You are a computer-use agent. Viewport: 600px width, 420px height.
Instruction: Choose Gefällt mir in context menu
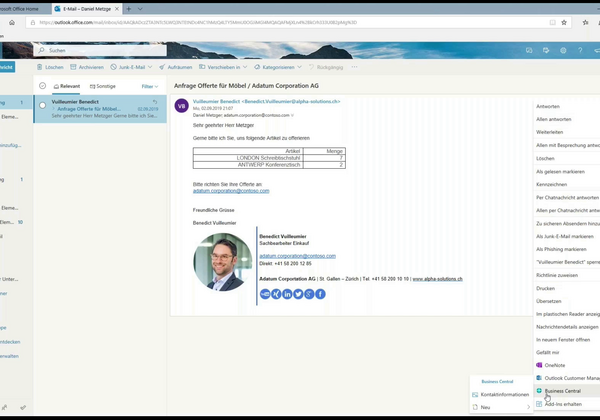pyautogui.click(x=548, y=352)
